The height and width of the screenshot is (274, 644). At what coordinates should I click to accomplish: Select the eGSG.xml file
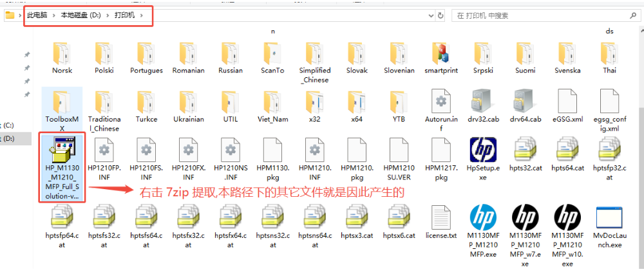(x=567, y=107)
